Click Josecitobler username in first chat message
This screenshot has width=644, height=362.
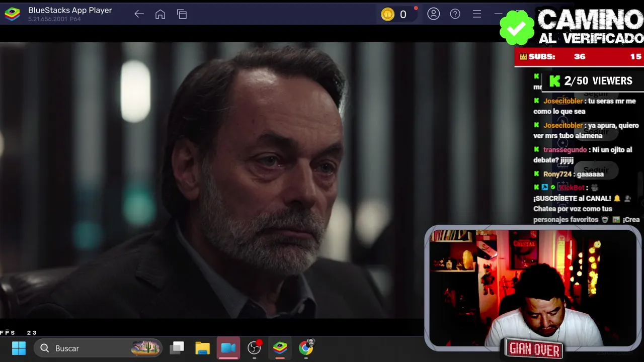pyautogui.click(x=563, y=101)
